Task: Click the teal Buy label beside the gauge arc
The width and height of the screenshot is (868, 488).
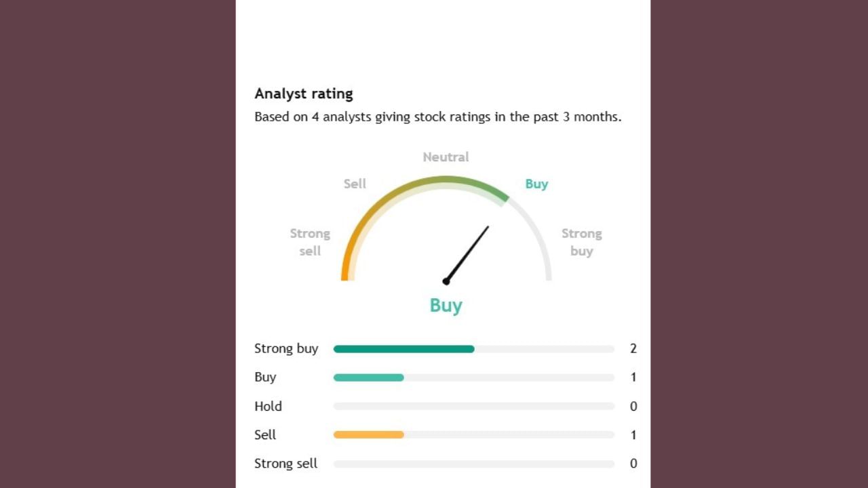Action: (536, 184)
